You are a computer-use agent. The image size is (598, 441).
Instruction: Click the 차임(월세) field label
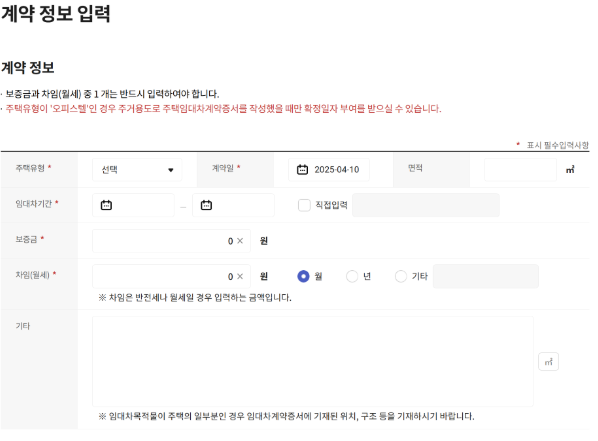point(32,274)
